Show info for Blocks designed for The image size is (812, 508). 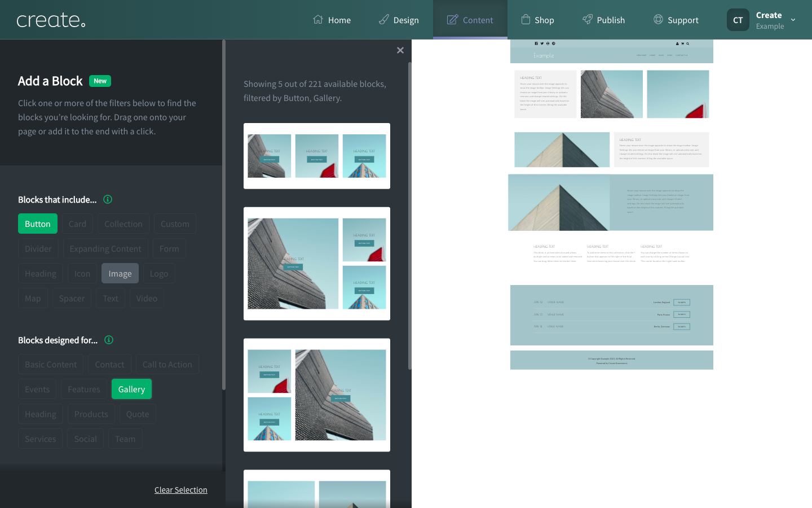109,340
